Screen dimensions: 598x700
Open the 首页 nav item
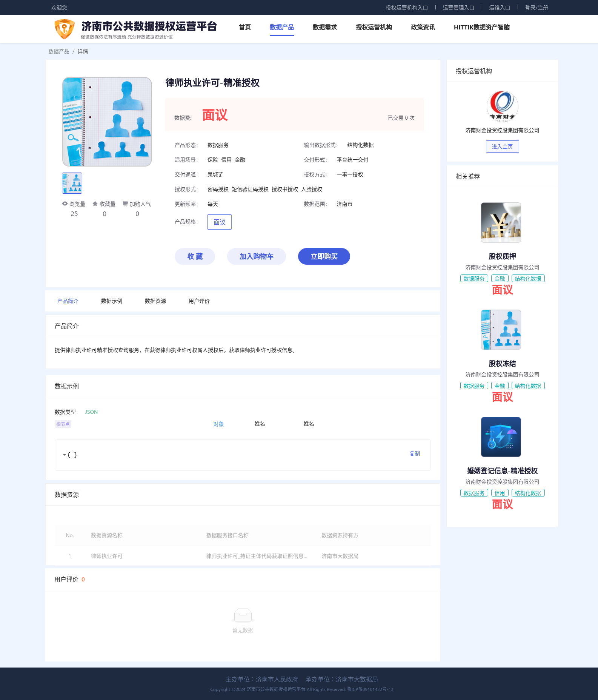click(245, 27)
